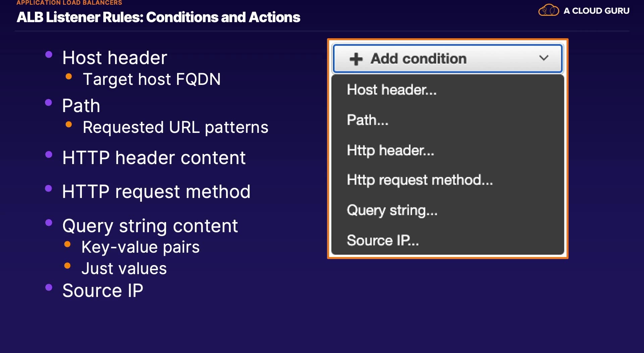Click the A Cloud Guru brand text
Viewport: 644px width, 353px height.
pyautogui.click(x=596, y=11)
